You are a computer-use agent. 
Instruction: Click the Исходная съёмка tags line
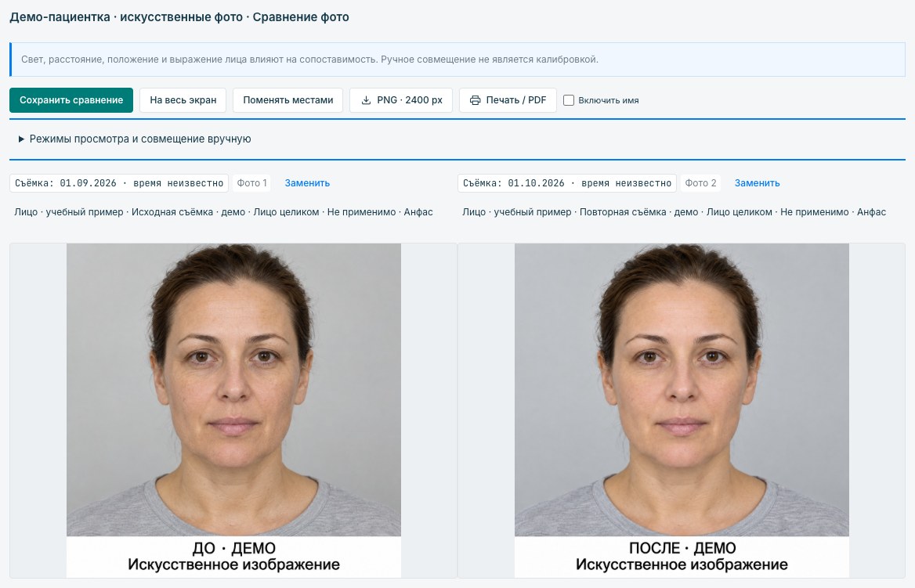[223, 211]
